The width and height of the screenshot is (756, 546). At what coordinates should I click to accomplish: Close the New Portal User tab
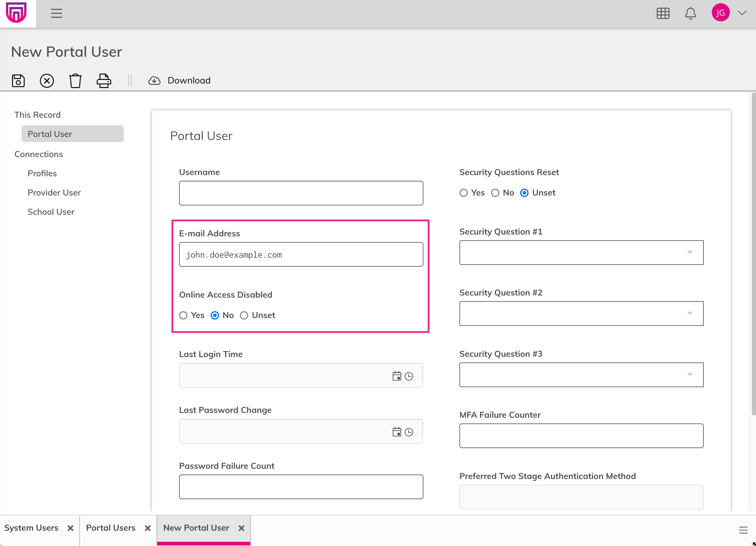242,528
